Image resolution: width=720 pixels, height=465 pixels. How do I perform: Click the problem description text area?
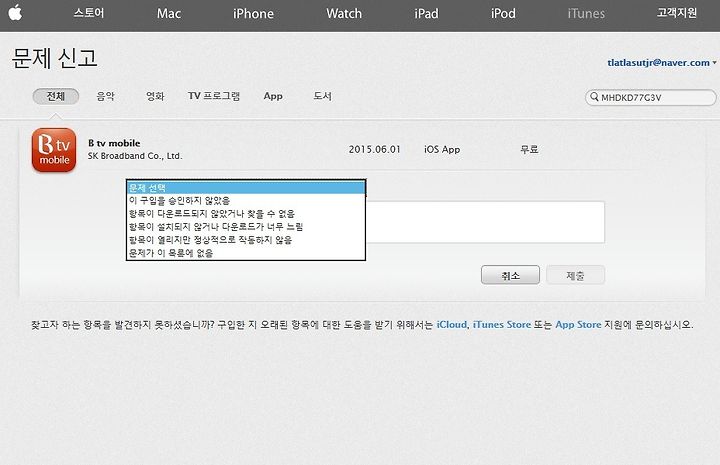coord(485,222)
